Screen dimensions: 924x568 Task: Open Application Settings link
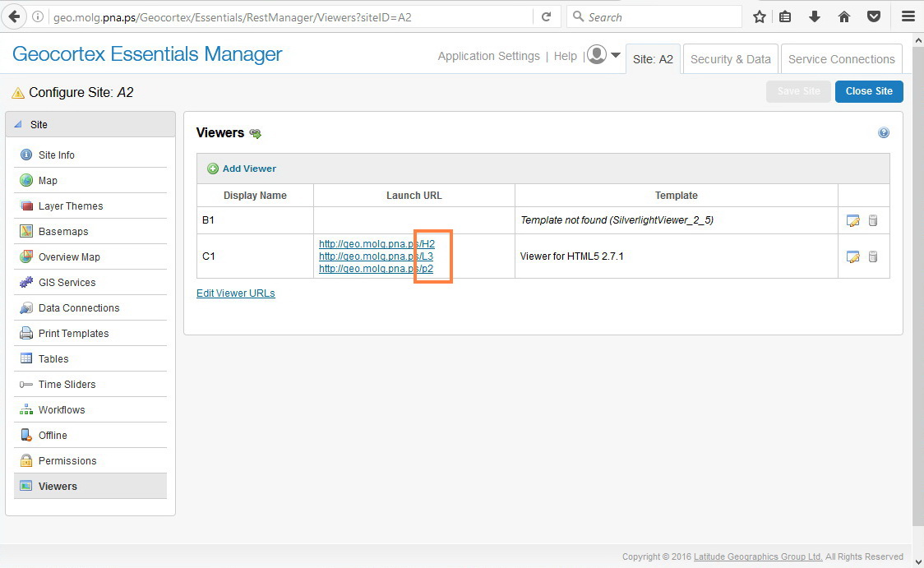point(488,56)
